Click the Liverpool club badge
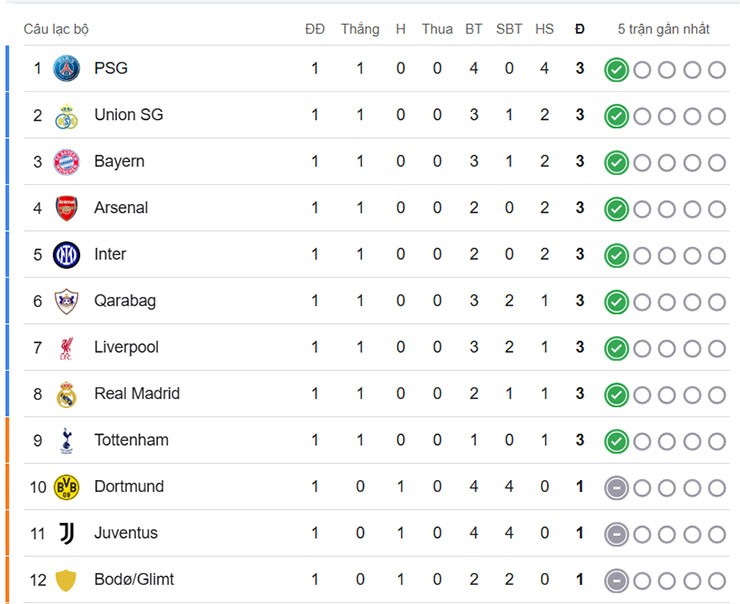 [66, 348]
